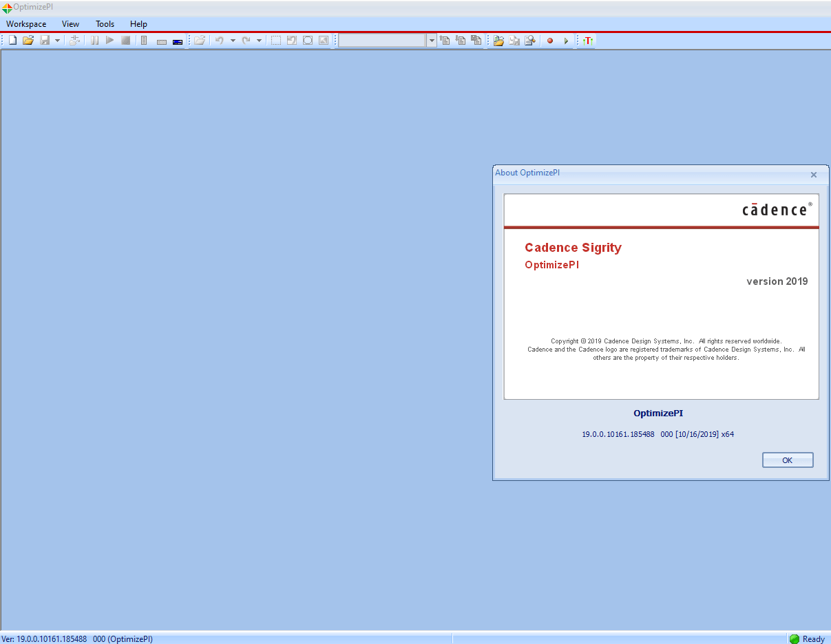Viewport: 831px width, 644px height.
Task: Start recording with the red dot icon
Action: tap(550, 41)
